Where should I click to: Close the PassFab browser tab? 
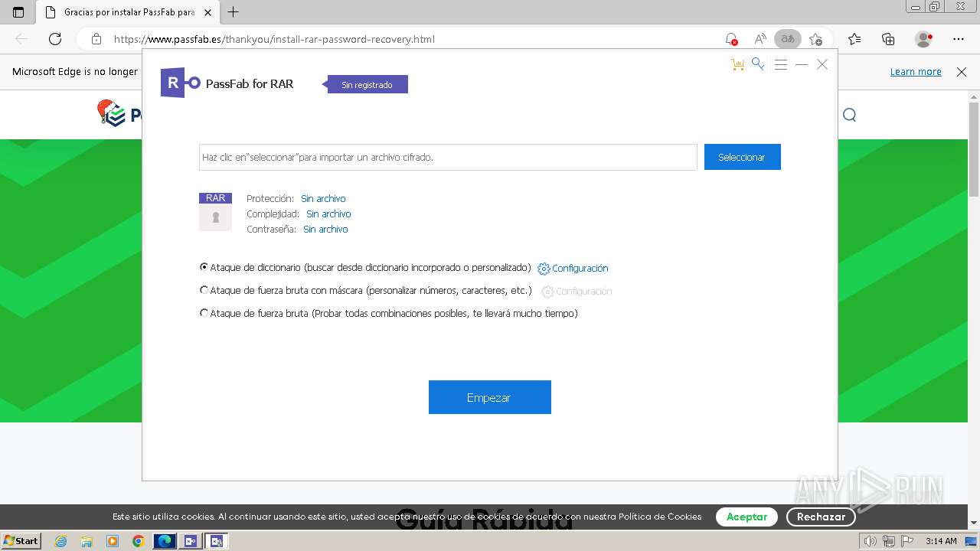207,12
